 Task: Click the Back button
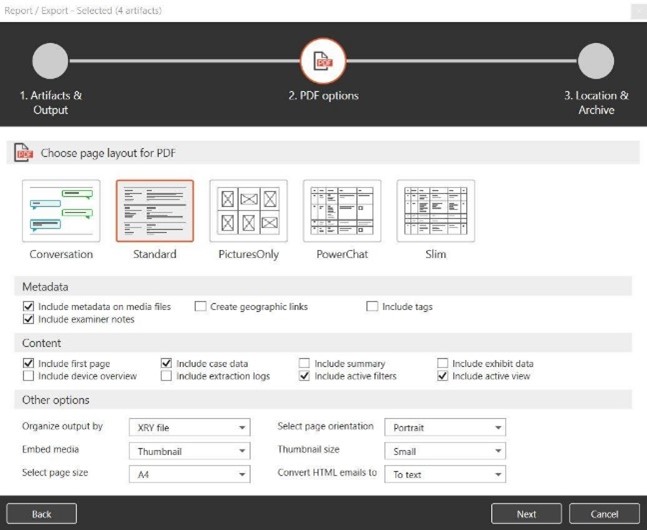click(41, 514)
